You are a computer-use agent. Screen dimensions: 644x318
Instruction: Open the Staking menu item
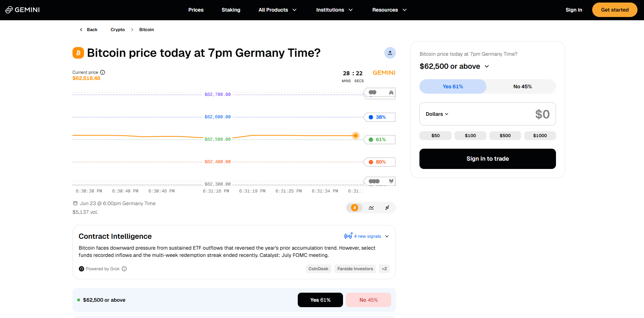231,10
